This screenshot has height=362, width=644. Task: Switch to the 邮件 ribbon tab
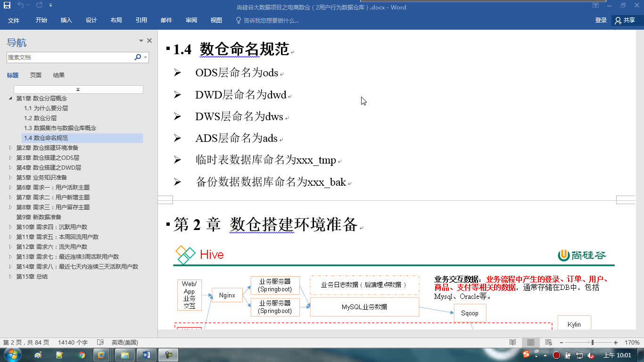point(166,20)
